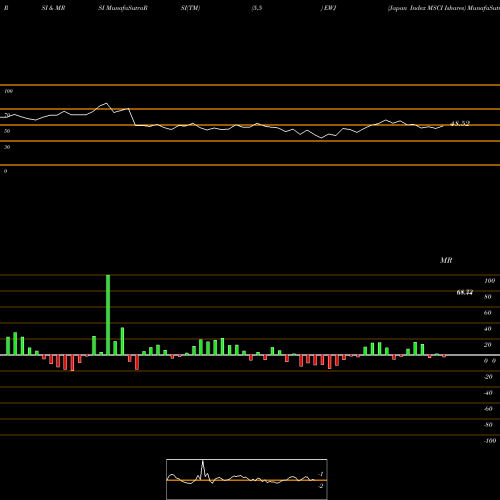Click the MR axis label -100
The width and height of the screenshot is (500, 500).
[490, 441]
